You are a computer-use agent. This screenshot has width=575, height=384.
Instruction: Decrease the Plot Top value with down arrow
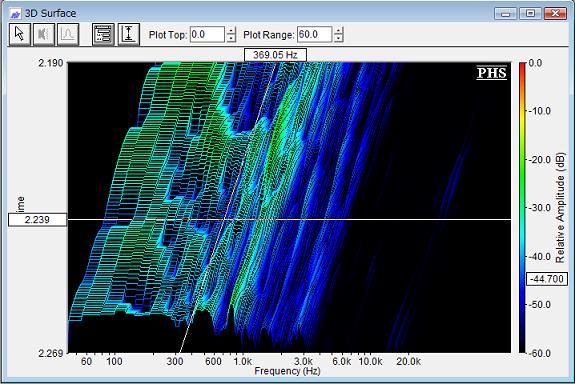(231, 39)
